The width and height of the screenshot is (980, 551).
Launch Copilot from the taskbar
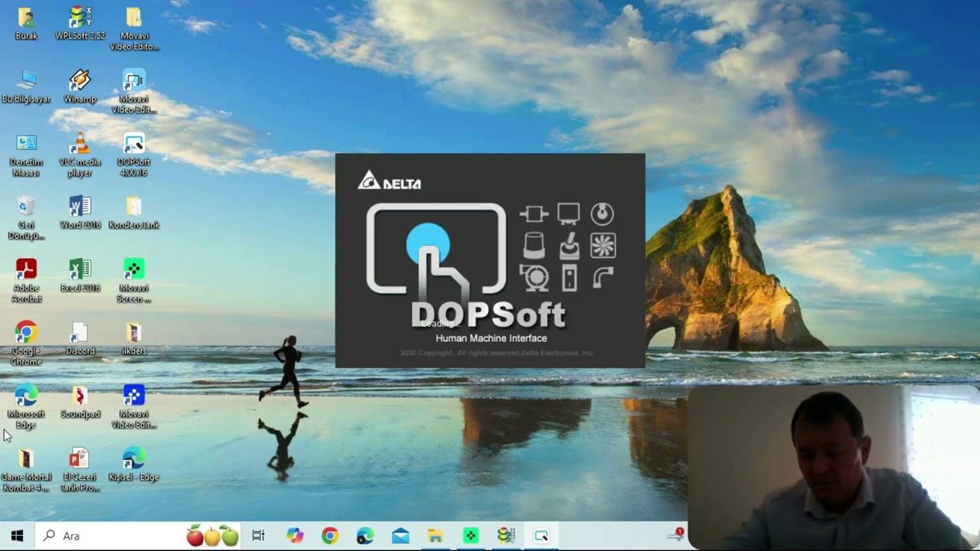coord(295,536)
